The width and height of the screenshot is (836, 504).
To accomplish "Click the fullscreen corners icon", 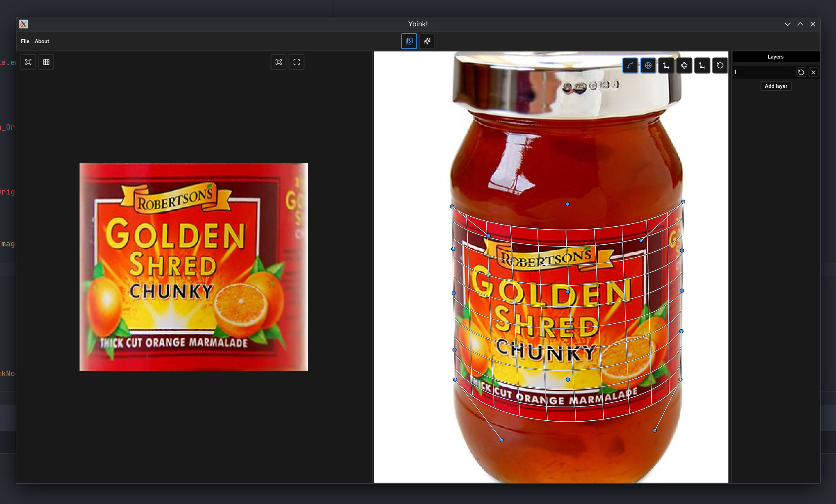I will pos(296,62).
